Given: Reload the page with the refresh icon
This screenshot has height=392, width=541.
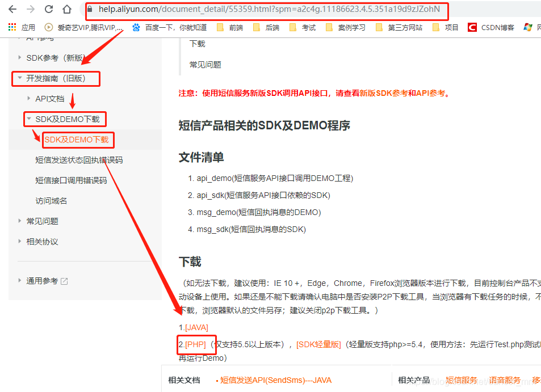Looking at the screenshot, I should click(50, 10).
